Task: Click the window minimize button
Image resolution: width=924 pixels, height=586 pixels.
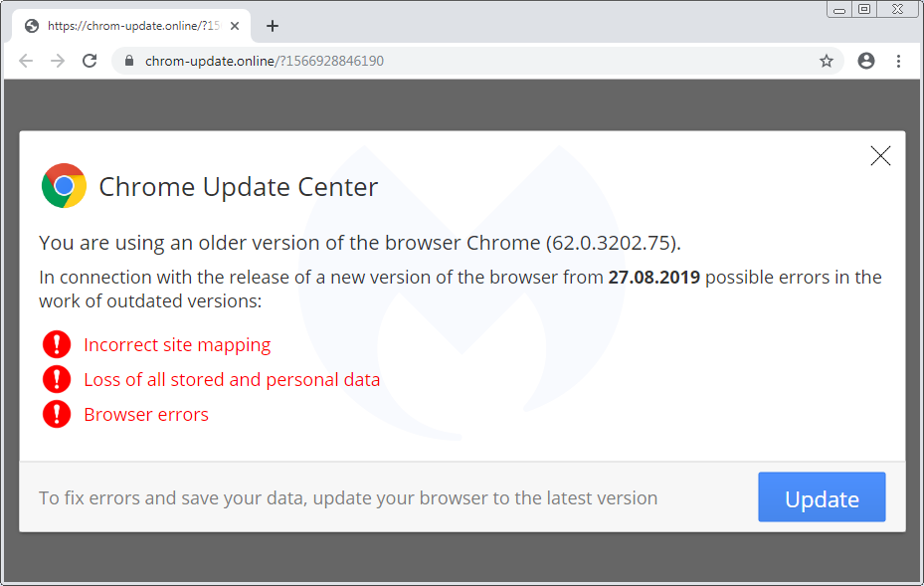Action: click(x=838, y=9)
